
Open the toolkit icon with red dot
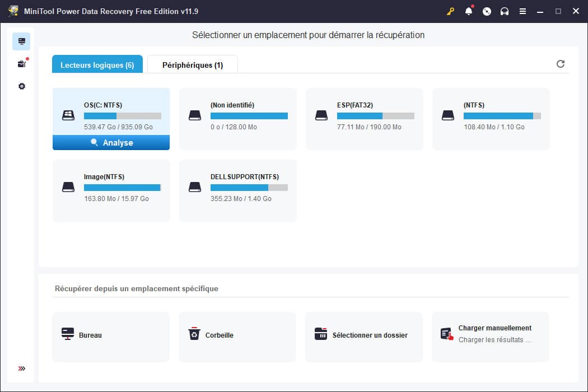pyautogui.click(x=21, y=63)
